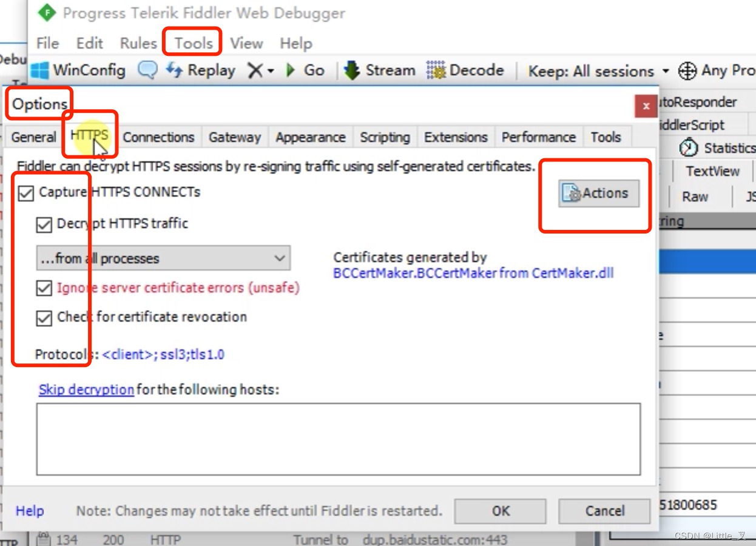756x546 pixels.
Task: Open the View menu
Action: (x=246, y=43)
